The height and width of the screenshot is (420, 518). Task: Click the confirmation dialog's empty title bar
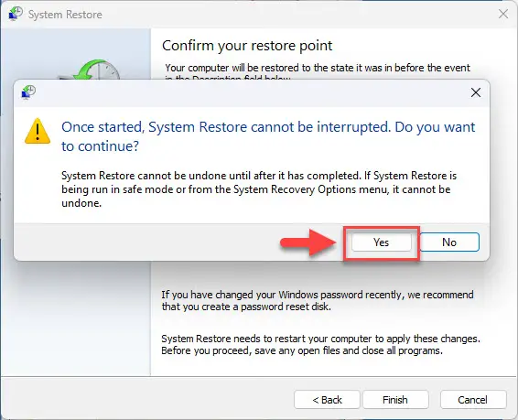251,92
